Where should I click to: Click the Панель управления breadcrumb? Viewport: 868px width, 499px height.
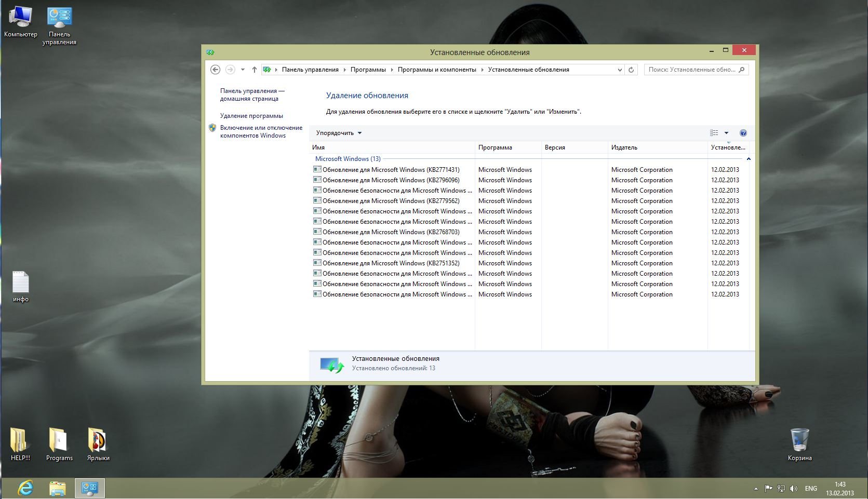coord(310,70)
